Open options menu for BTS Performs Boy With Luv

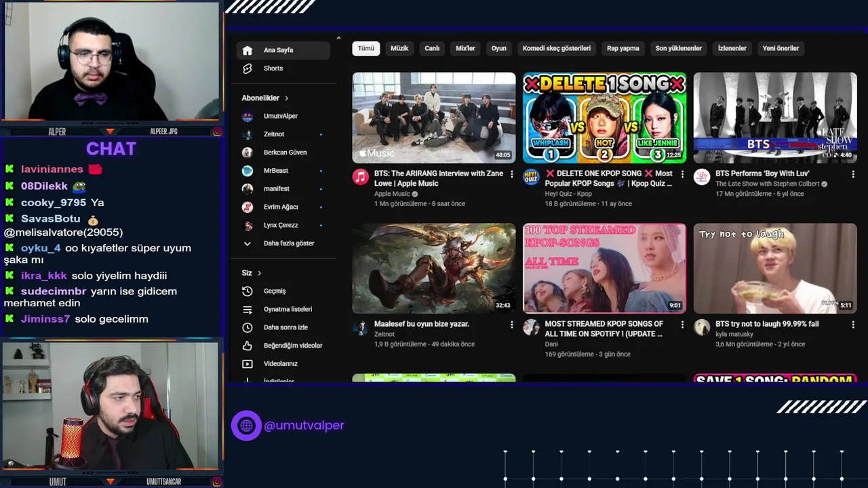[x=853, y=174]
